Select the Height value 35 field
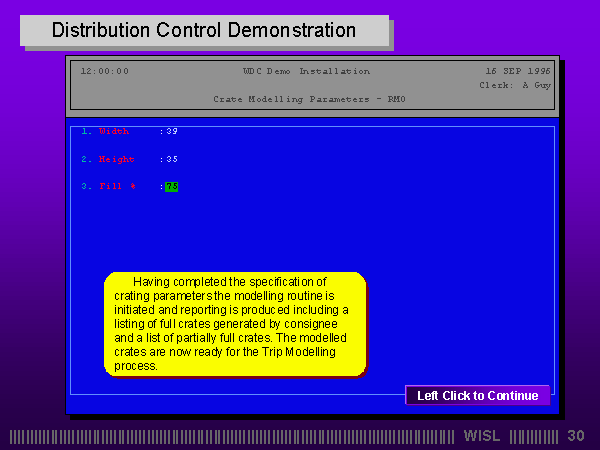Viewport: 600px width, 450px height. pos(172,159)
